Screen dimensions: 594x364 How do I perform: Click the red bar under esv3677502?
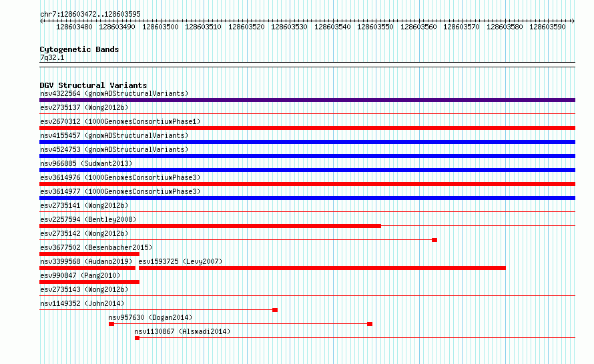(x=89, y=254)
